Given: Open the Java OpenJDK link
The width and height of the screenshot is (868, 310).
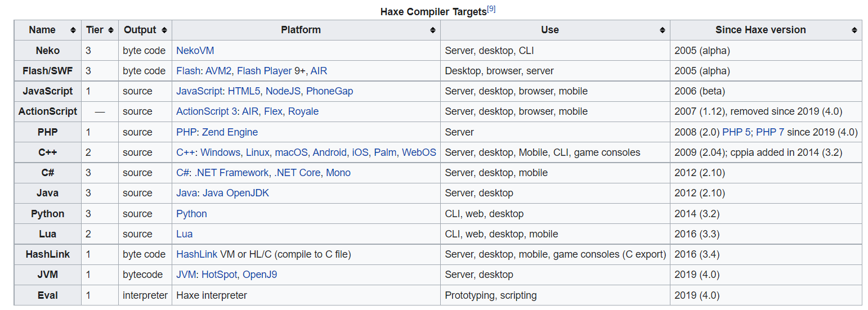Looking at the screenshot, I should 236,193.
